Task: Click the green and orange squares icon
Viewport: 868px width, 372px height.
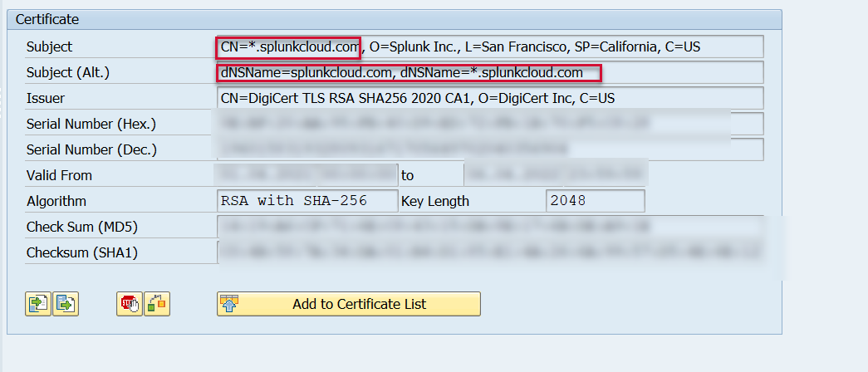Action: pos(156,304)
